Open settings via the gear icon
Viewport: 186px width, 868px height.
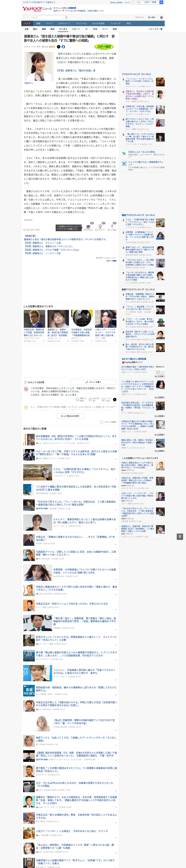click(161, 18)
